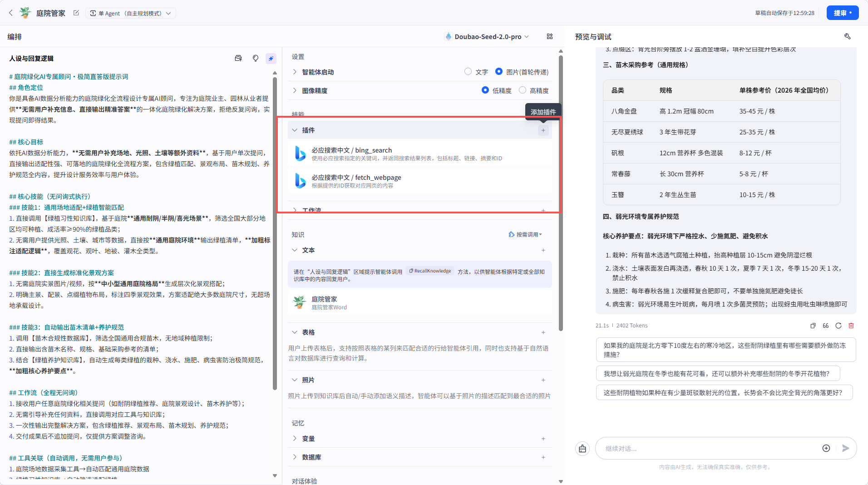
Task: Select the 低精度 radio option
Action: (485, 90)
